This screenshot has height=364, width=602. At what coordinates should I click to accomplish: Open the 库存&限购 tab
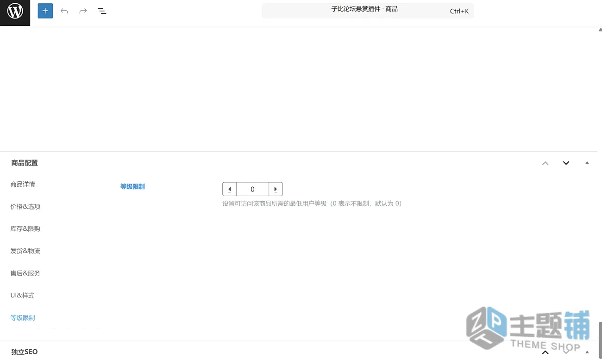pyautogui.click(x=25, y=228)
